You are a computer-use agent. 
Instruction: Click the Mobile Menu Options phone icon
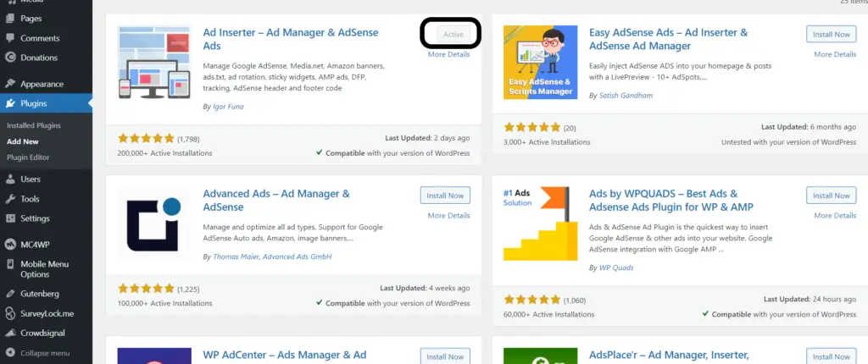(x=10, y=264)
